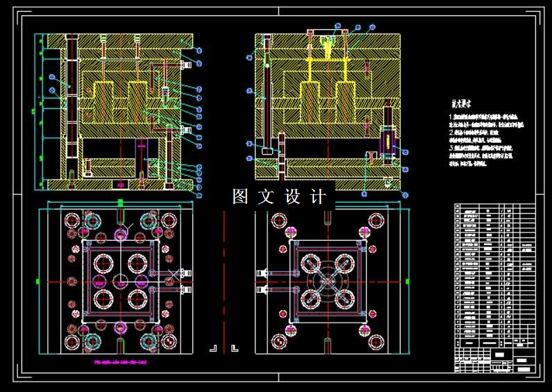Image resolution: width=552 pixels, height=392 pixels.
Task: Click the center circle among four cavities in the lower-left plan view
Action: pos(121,282)
